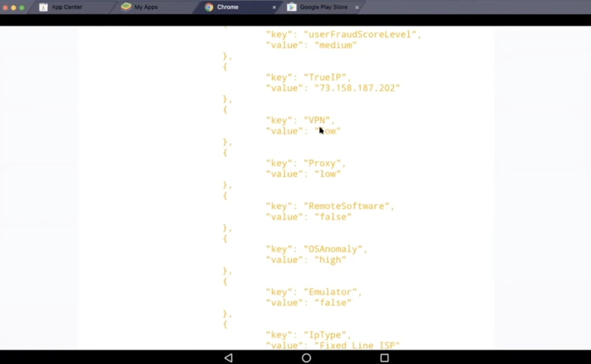Tap the Android home circle button
The width and height of the screenshot is (591, 364).
click(306, 357)
